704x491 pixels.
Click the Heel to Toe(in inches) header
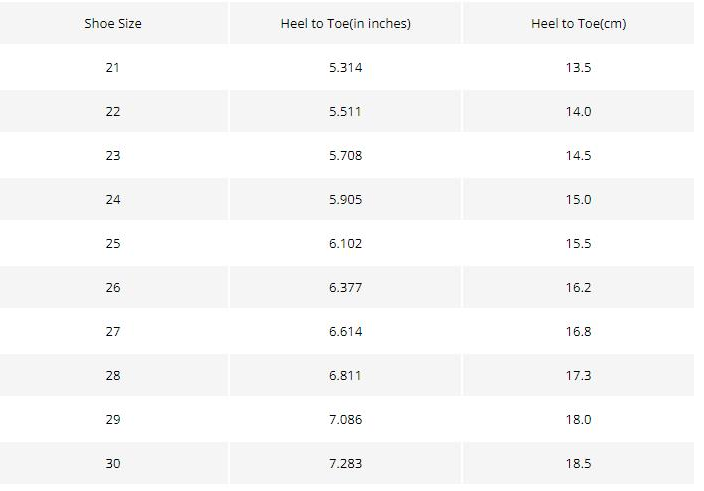(x=345, y=23)
